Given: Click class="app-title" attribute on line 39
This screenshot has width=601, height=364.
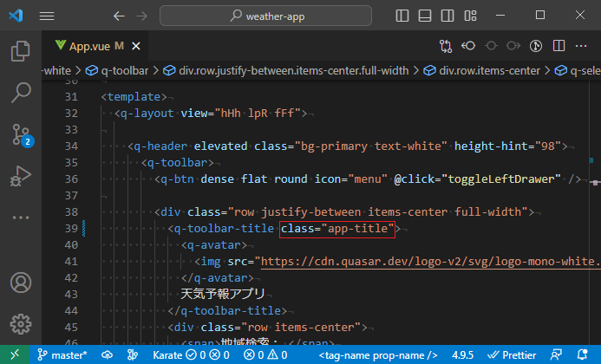Looking at the screenshot, I should coord(337,229).
